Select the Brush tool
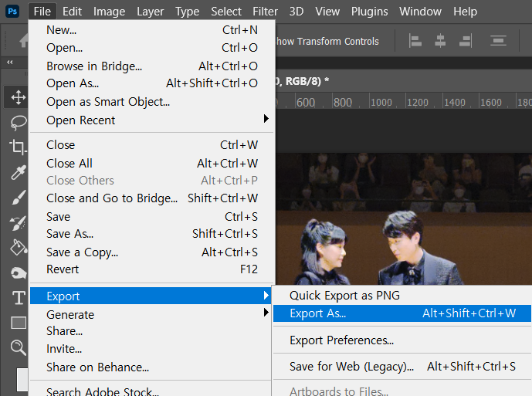Image resolution: width=532 pixels, height=396 pixels. [x=19, y=197]
